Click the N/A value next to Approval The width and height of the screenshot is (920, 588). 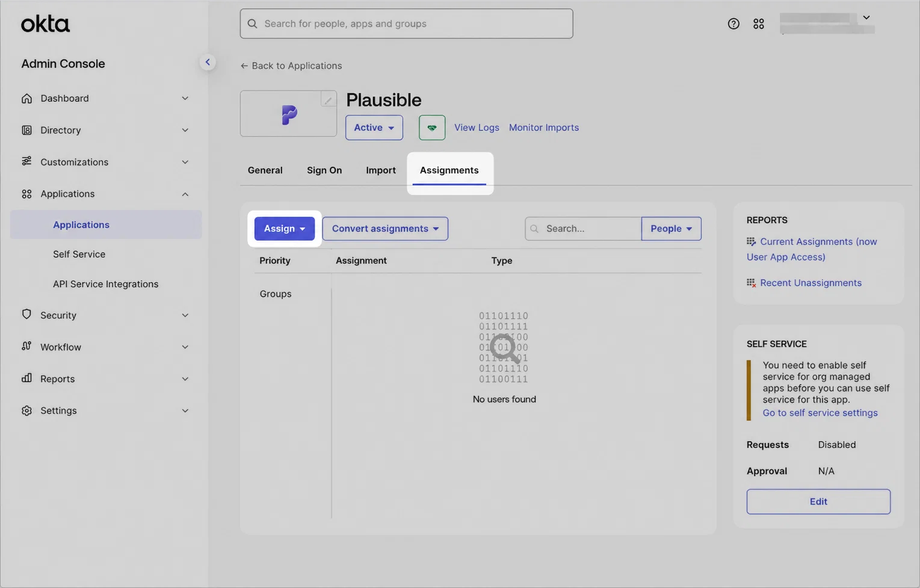pos(826,471)
